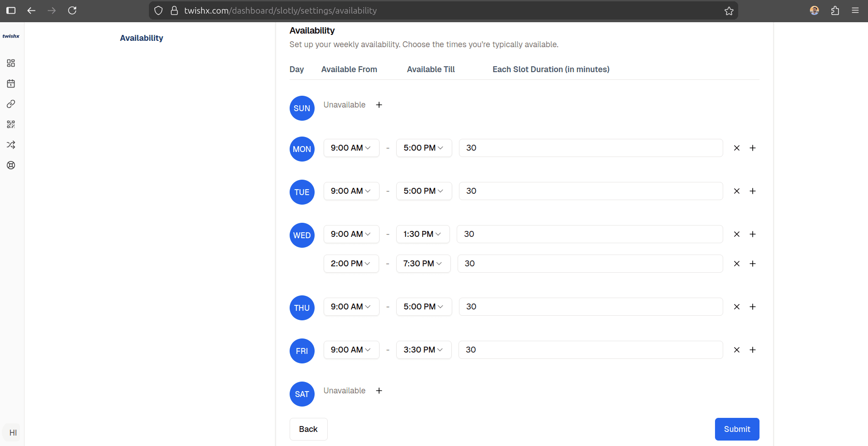The height and width of the screenshot is (446, 868).
Task: Go back to previous browser page
Action: (x=31, y=10)
